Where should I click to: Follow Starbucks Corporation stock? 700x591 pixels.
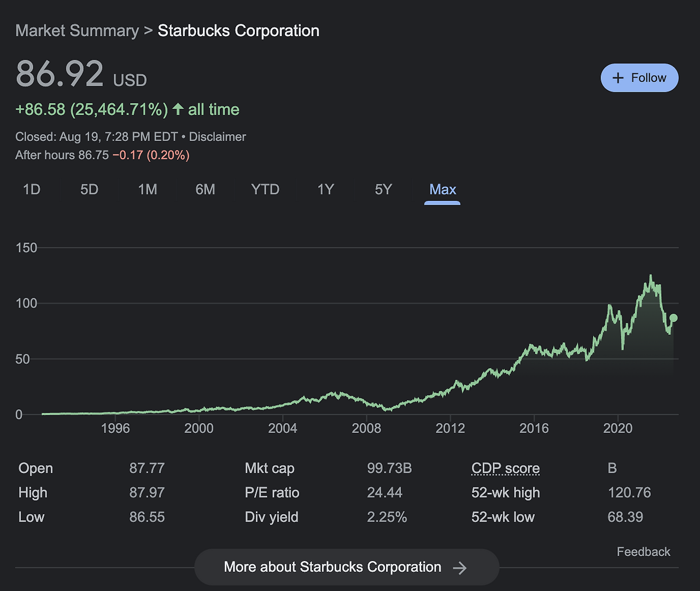coord(639,78)
